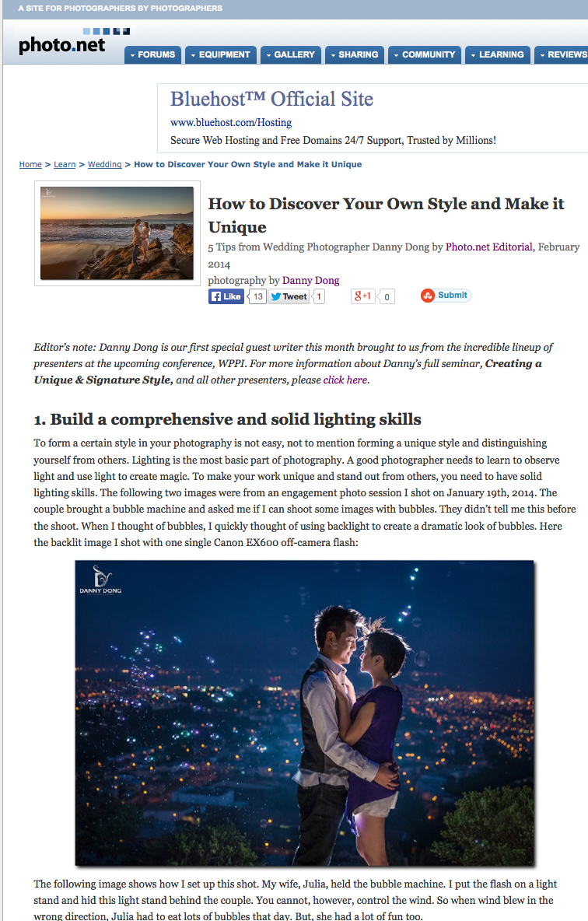Image resolution: width=588 pixels, height=921 pixels.
Task: Open the Sharing menu
Action: point(355,54)
